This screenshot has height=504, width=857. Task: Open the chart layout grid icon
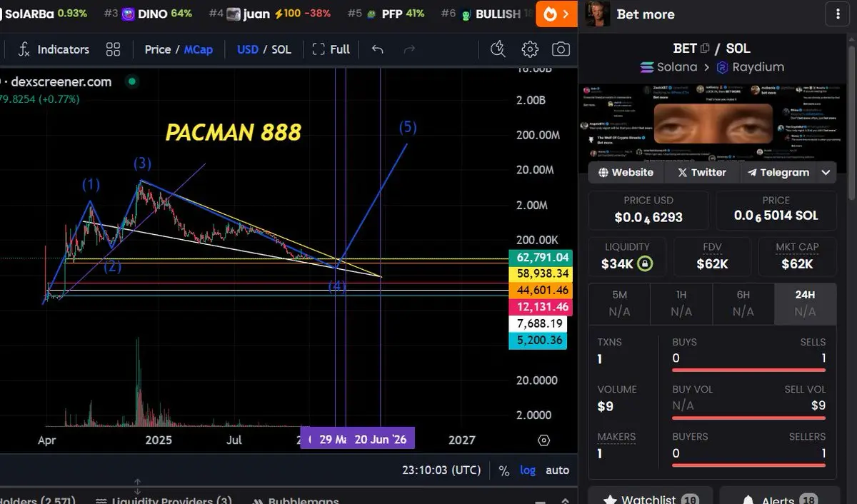113,49
